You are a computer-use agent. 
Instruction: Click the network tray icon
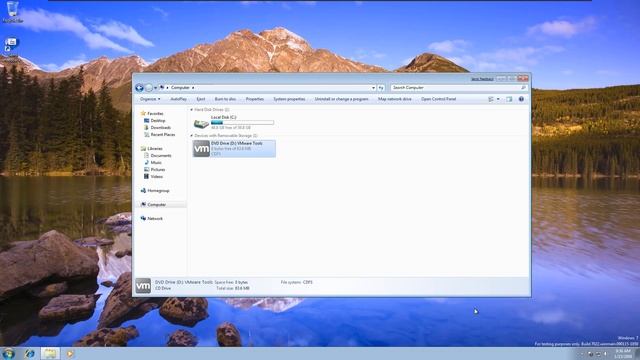598,354
